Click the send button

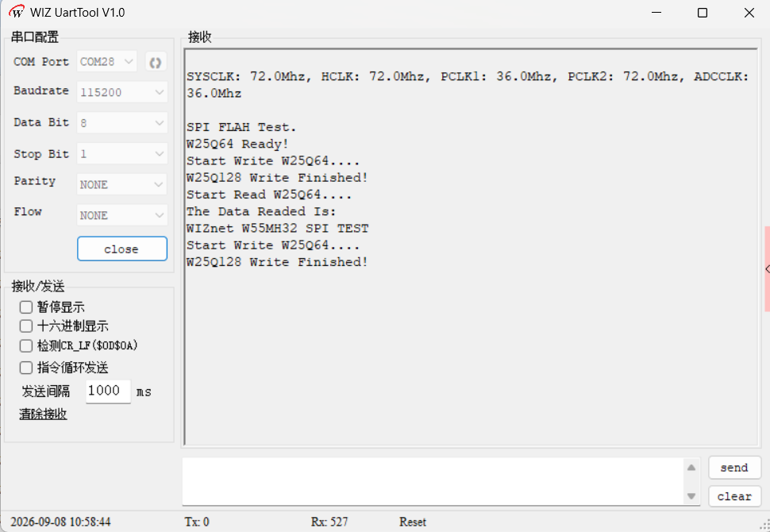734,468
